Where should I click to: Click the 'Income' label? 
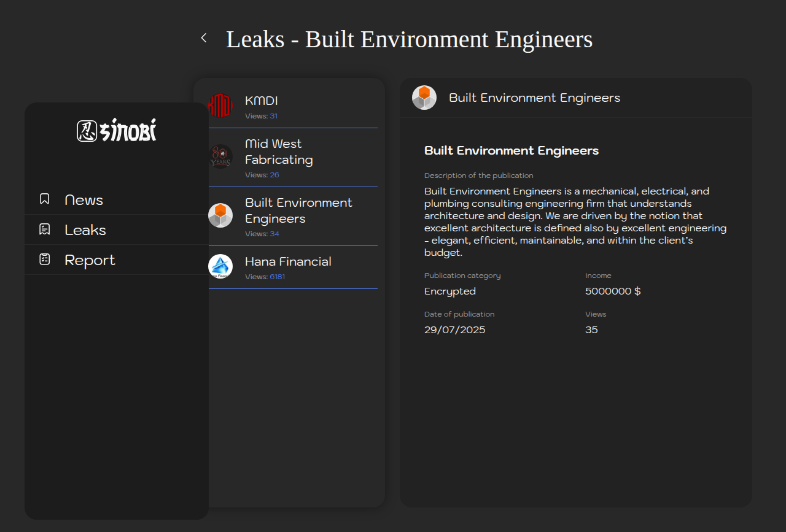click(x=598, y=276)
